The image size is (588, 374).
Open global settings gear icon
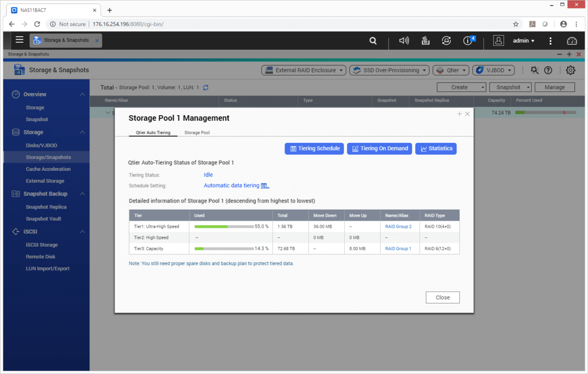(x=570, y=70)
